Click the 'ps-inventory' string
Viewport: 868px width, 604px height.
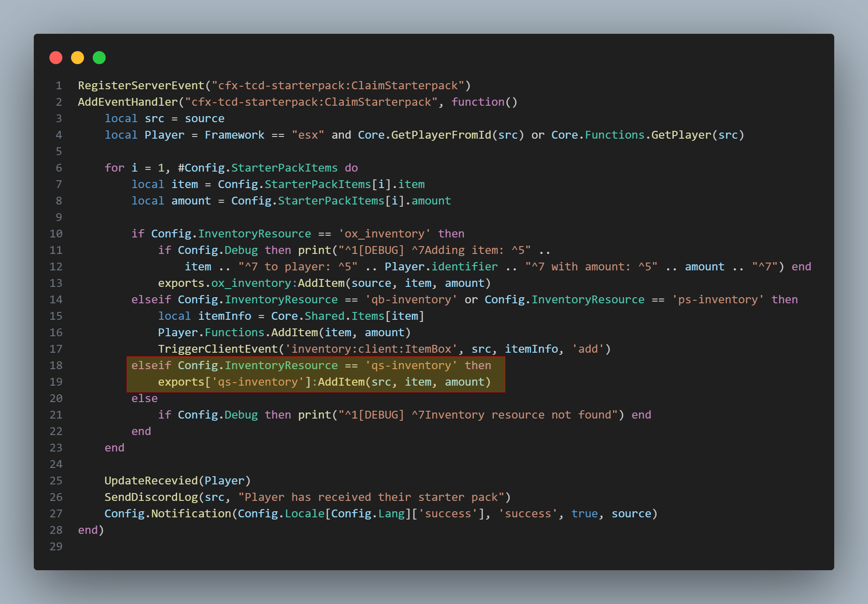[717, 299]
